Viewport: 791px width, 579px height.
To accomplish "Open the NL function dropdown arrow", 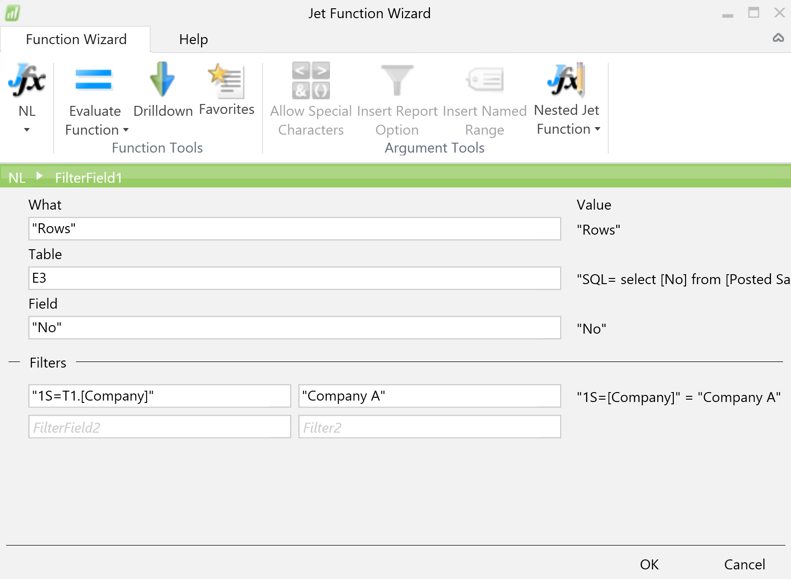I will [27, 130].
